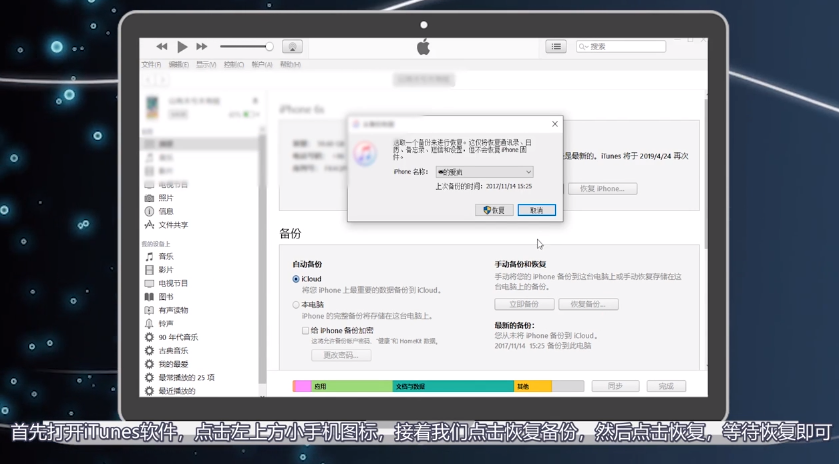Open the 编辑(E) menu
839x464 pixels.
179,64
